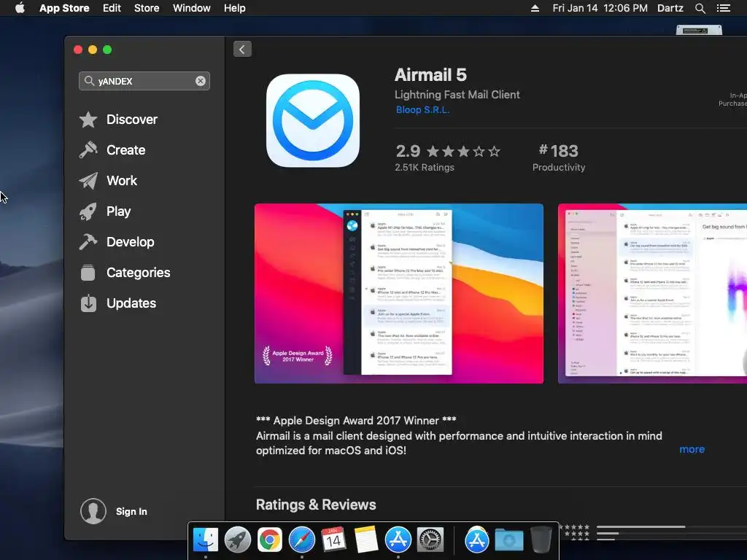Select the Updates label in sidebar

[x=131, y=303]
